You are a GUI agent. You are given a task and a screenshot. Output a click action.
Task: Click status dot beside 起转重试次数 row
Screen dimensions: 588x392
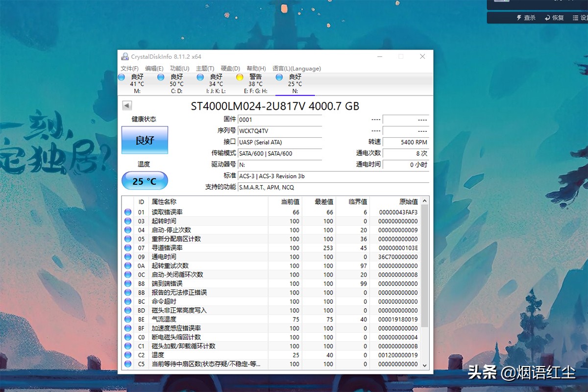coord(128,266)
